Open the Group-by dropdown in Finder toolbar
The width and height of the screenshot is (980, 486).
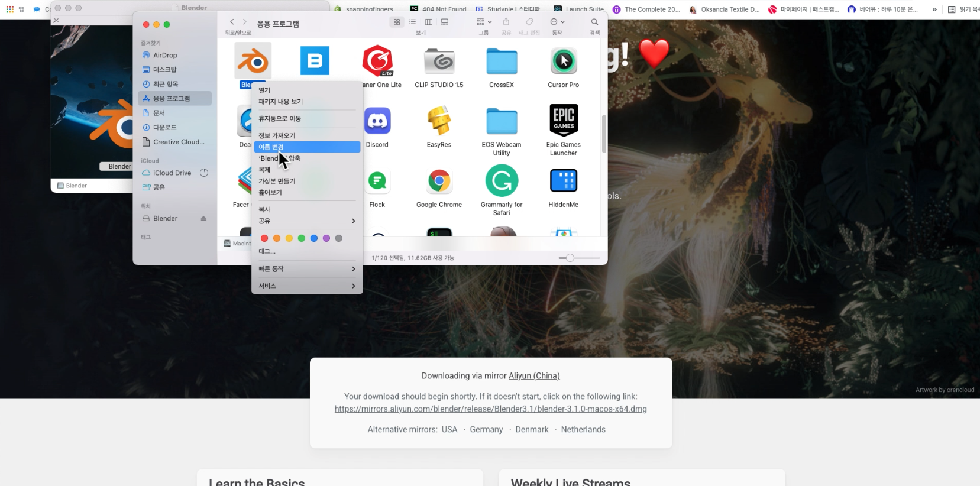pos(484,22)
